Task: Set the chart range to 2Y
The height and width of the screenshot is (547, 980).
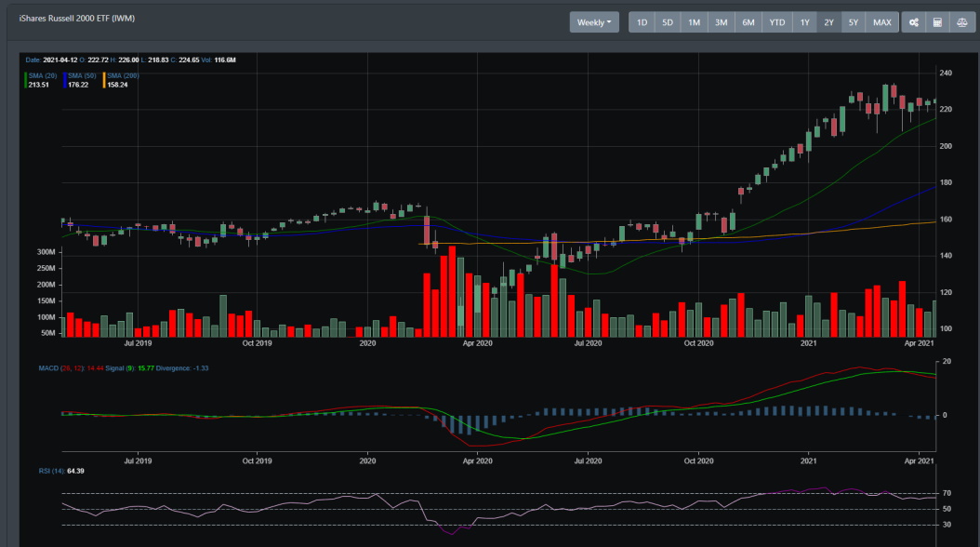Action: (x=828, y=22)
